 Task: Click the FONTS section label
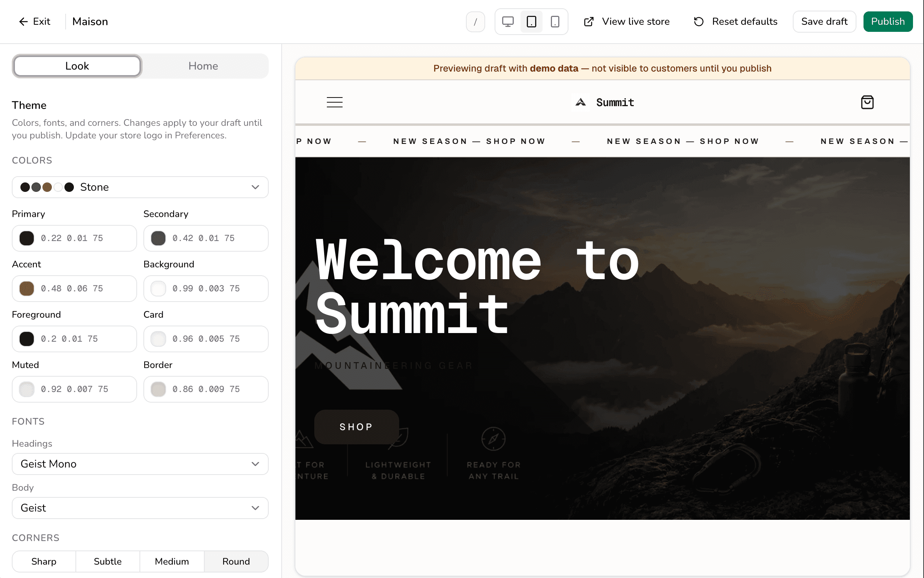(28, 422)
